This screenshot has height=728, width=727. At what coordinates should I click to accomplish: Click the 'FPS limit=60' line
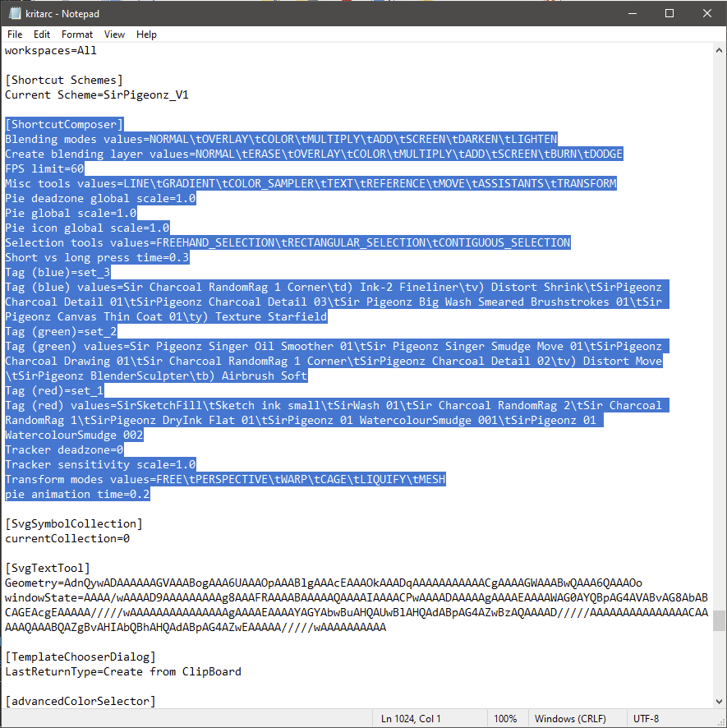click(x=44, y=168)
